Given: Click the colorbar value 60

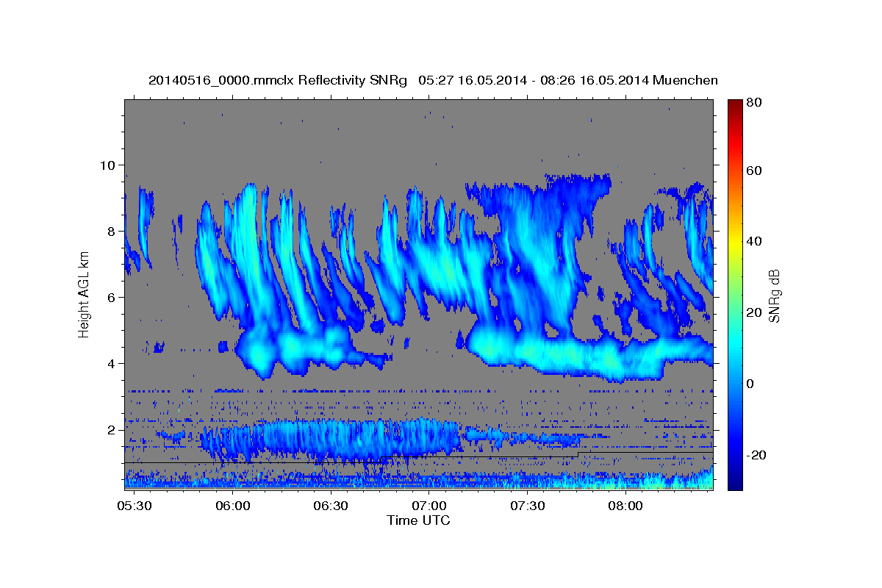Looking at the screenshot, I should (753, 171).
